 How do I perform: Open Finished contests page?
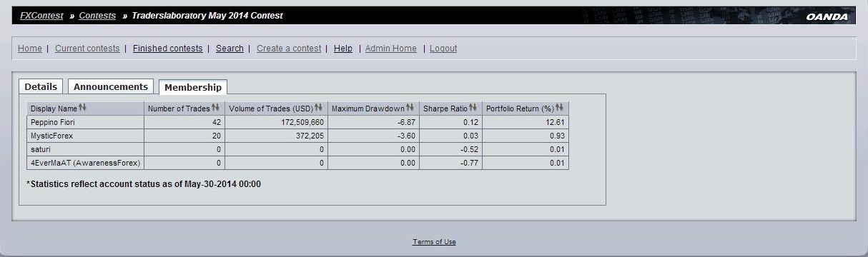pos(168,49)
